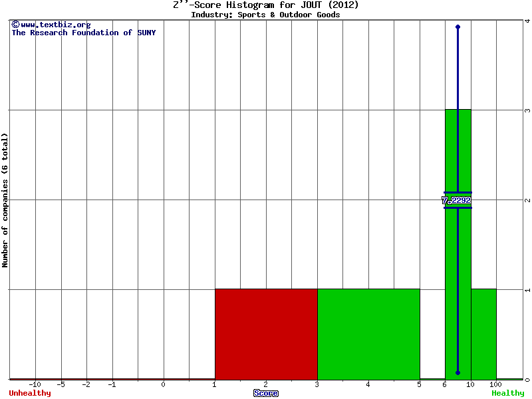The image size is (532, 399).
Task: Click the 'Score' x-axis label
Action: [x=265, y=393]
